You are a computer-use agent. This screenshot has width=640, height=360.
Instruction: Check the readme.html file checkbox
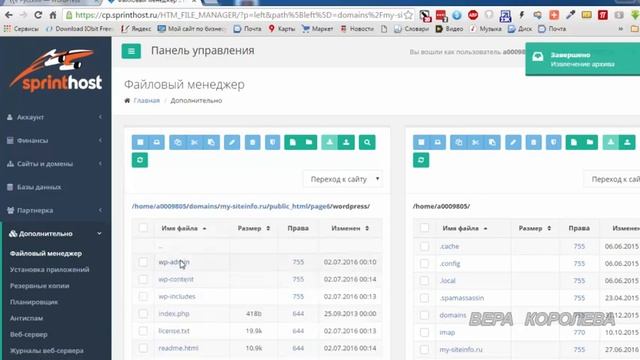point(143,348)
